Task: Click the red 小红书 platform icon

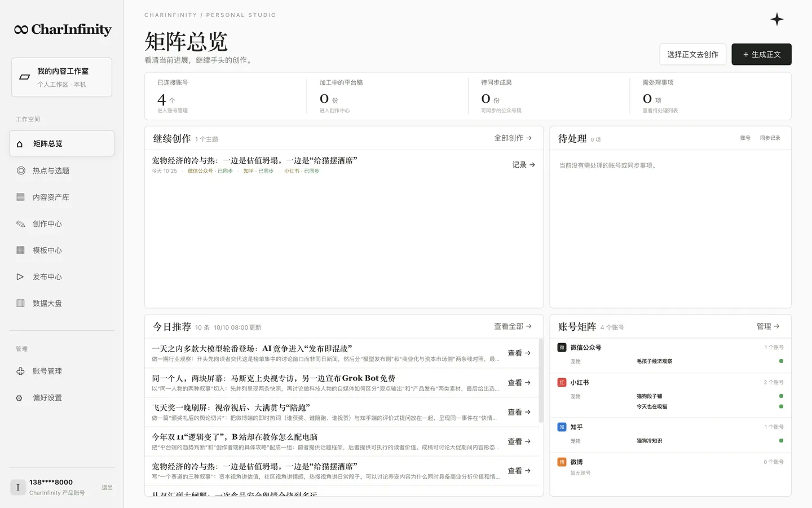Action: (562, 383)
